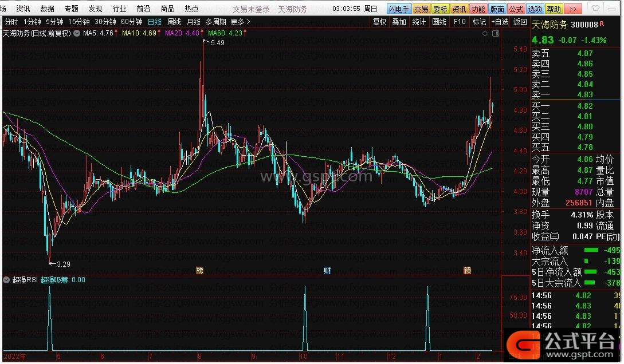Open the 商品 menu
This screenshot has height=364, width=624.
point(167,9)
